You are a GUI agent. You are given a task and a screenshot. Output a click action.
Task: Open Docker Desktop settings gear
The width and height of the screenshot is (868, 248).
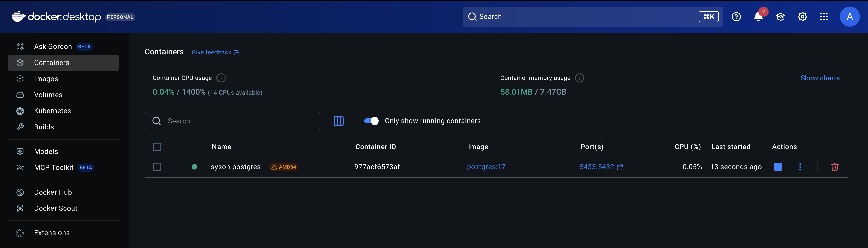coord(802,17)
